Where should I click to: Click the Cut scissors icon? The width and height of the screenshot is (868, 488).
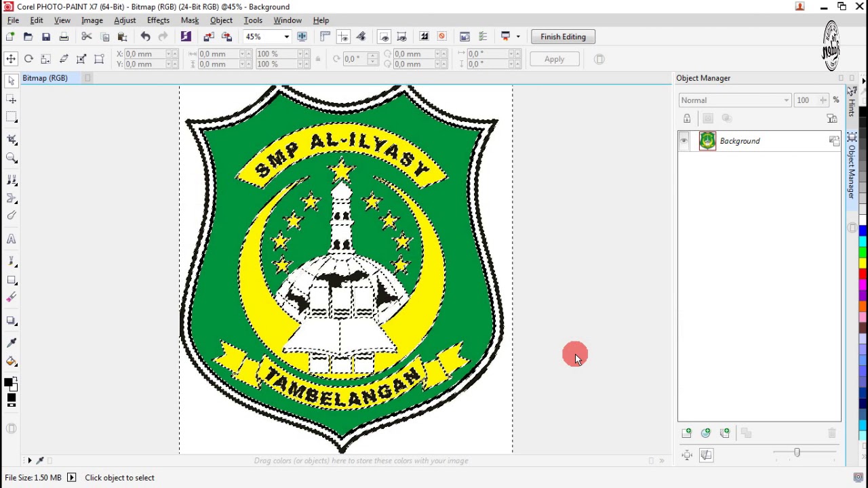[86, 37]
